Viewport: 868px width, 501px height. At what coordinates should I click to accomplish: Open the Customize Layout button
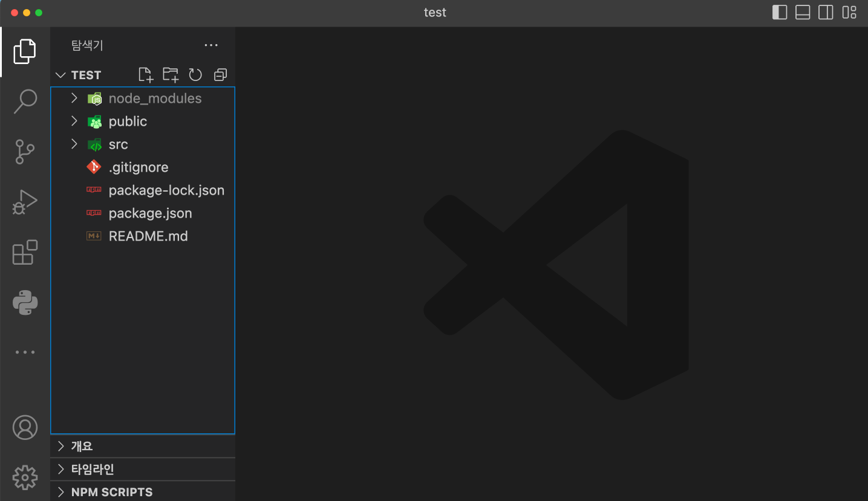point(849,12)
